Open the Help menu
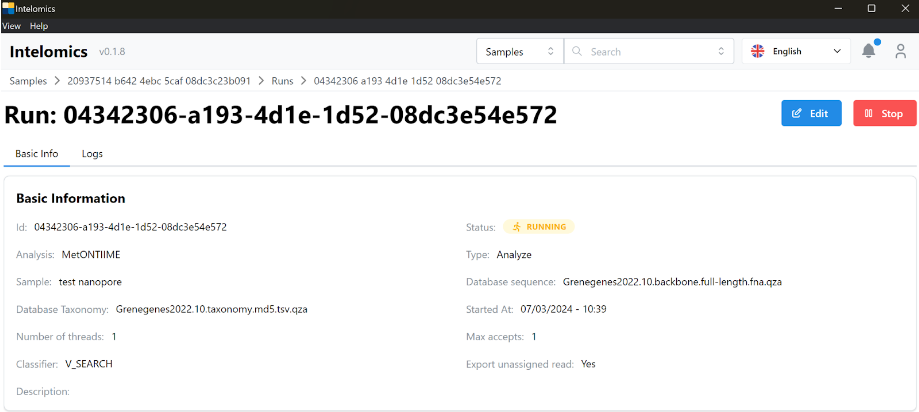This screenshot has height=412, width=919. [x=39, y=26]
